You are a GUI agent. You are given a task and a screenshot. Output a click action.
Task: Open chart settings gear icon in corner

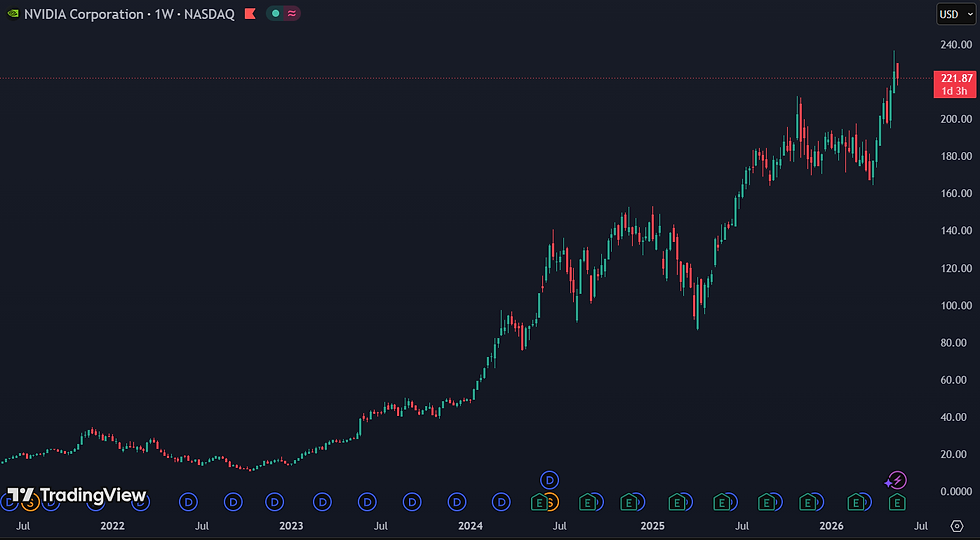point(957,526)
